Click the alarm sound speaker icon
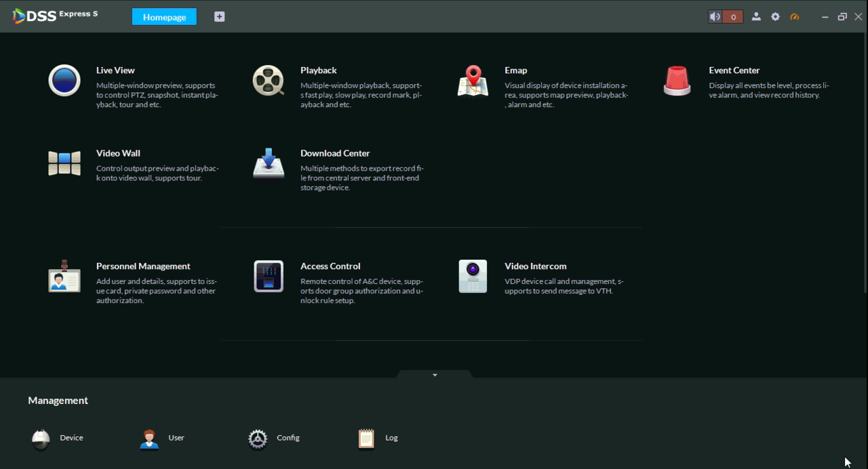 pos(715,17)
